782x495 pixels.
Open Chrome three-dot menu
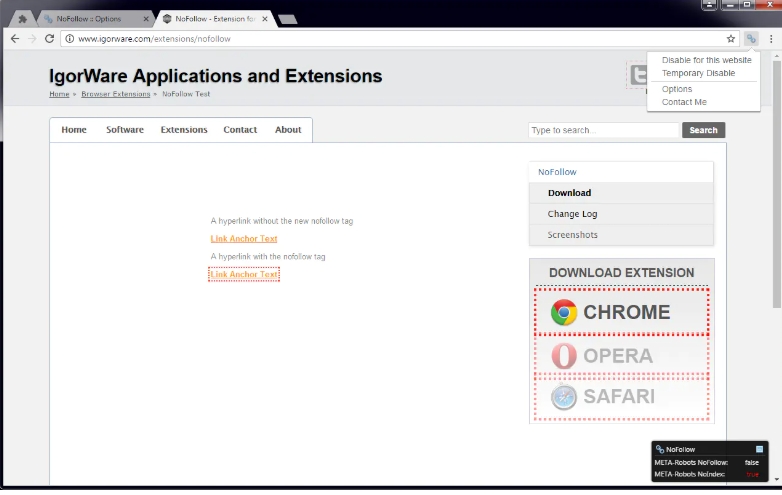coord(771,39)
